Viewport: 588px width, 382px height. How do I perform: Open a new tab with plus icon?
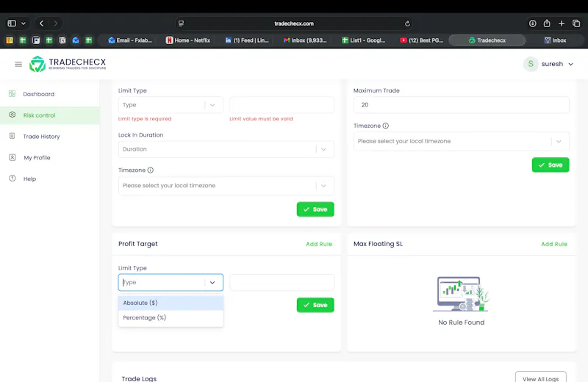tap(562, 24)
